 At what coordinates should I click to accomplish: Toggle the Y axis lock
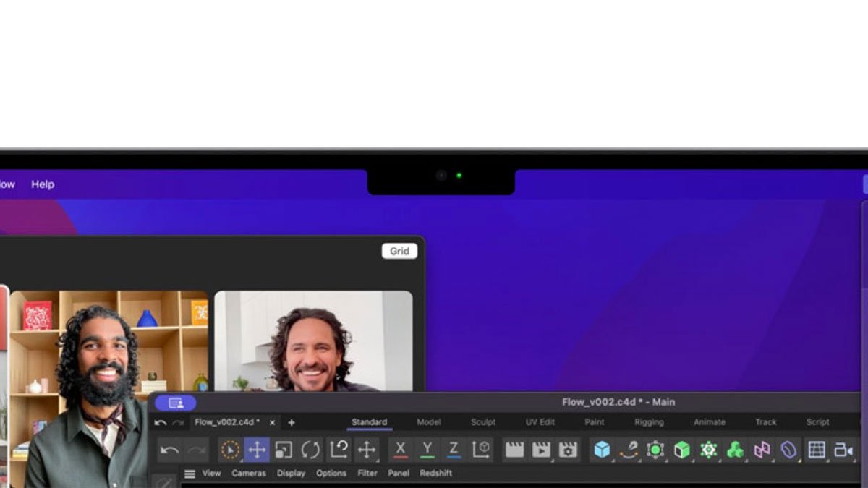point(427,450)
